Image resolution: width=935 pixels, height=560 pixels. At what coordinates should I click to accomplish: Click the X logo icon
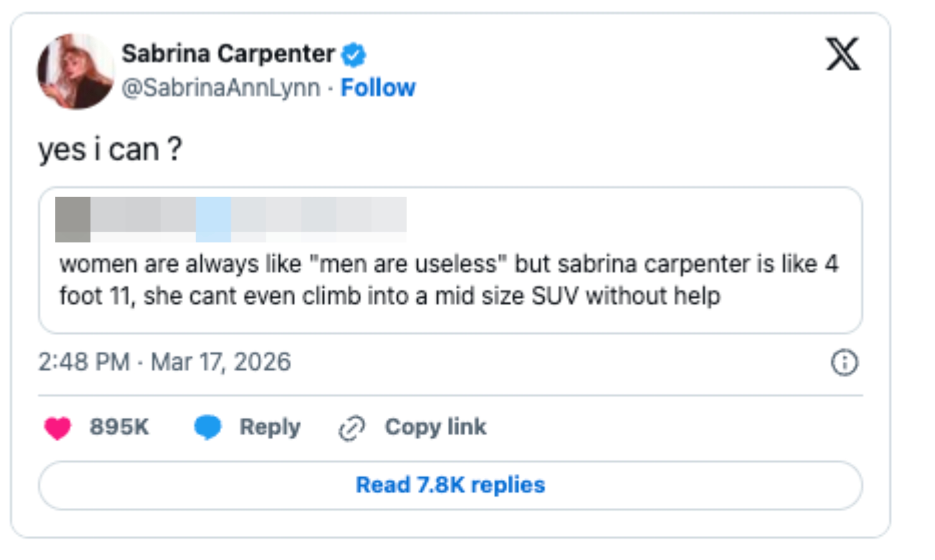842,54
